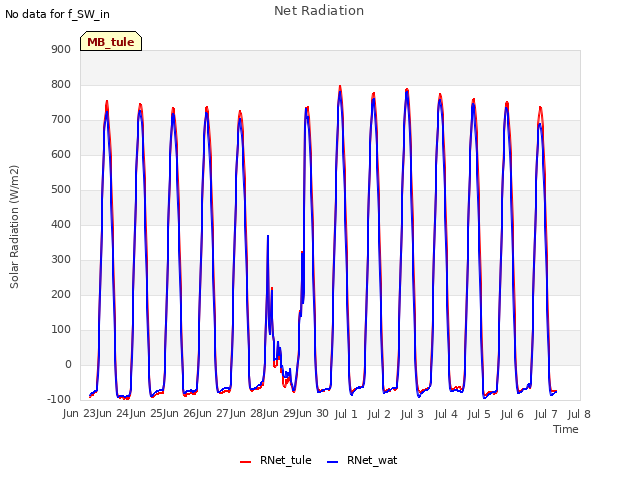
Task: Click the blue RNet_wat legend color marker
Action: (x=333, y=462)
